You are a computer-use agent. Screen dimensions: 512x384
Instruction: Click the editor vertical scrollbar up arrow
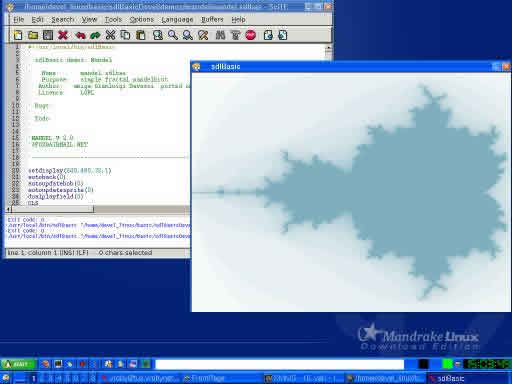328,49
